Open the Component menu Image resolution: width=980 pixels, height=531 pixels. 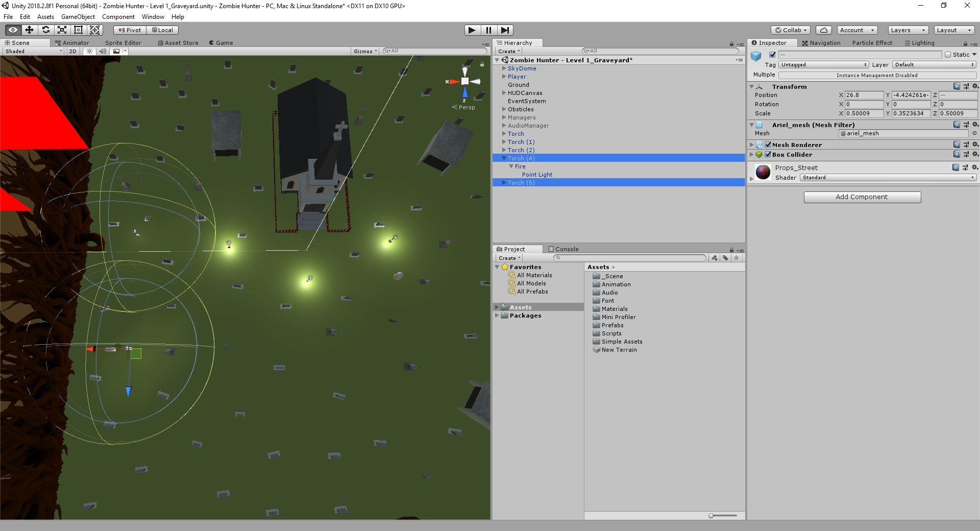click(x=118, y=17)
